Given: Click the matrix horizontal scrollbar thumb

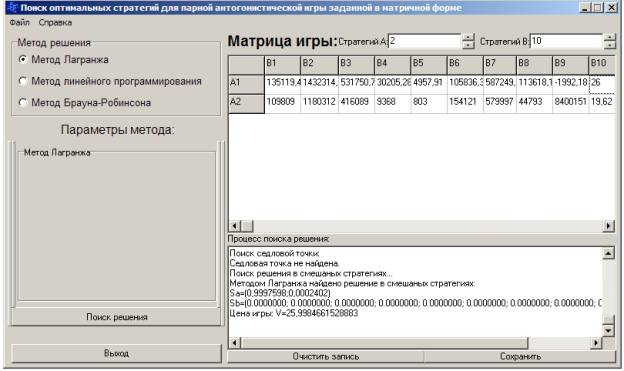Looking at the screenshot, I should tap(247, 226).
